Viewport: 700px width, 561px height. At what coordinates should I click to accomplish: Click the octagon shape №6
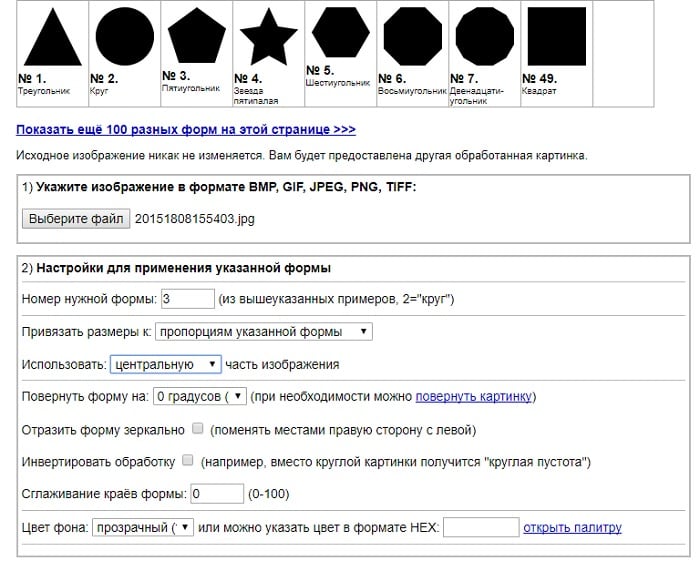[412, 37]
